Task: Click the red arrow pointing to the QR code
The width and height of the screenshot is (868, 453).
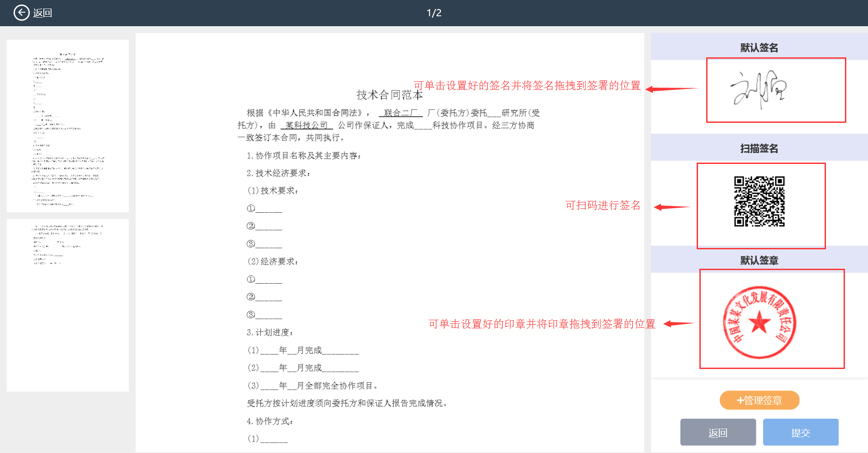Action: click(672, 207)
